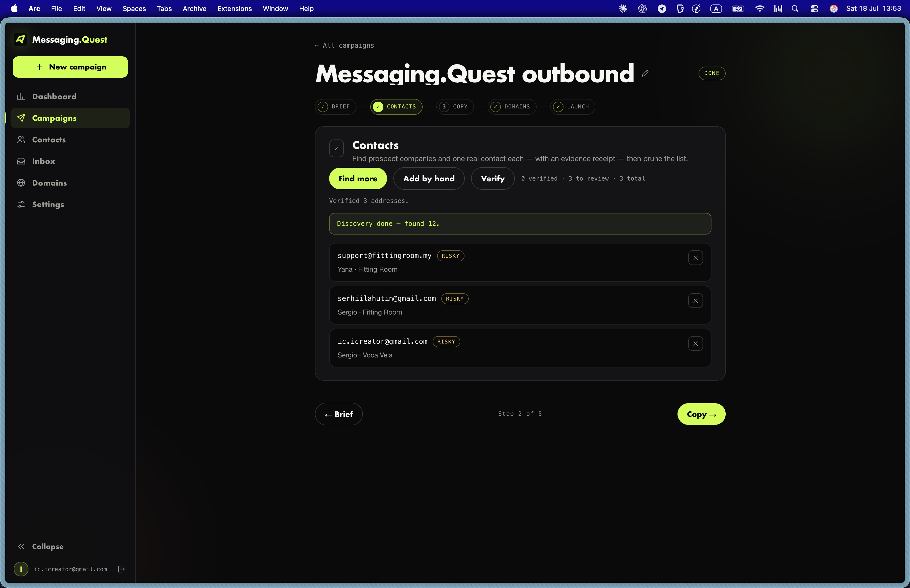The width and height of the screenshot is (910, 588).
Task: Click the user avatar circle labeled I
Action: [21, 569]
